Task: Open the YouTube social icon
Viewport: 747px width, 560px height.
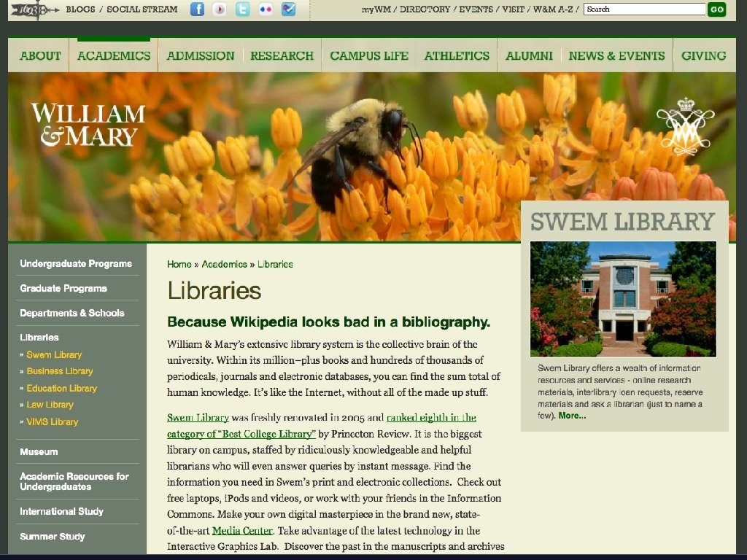Action: pos(220,9)
